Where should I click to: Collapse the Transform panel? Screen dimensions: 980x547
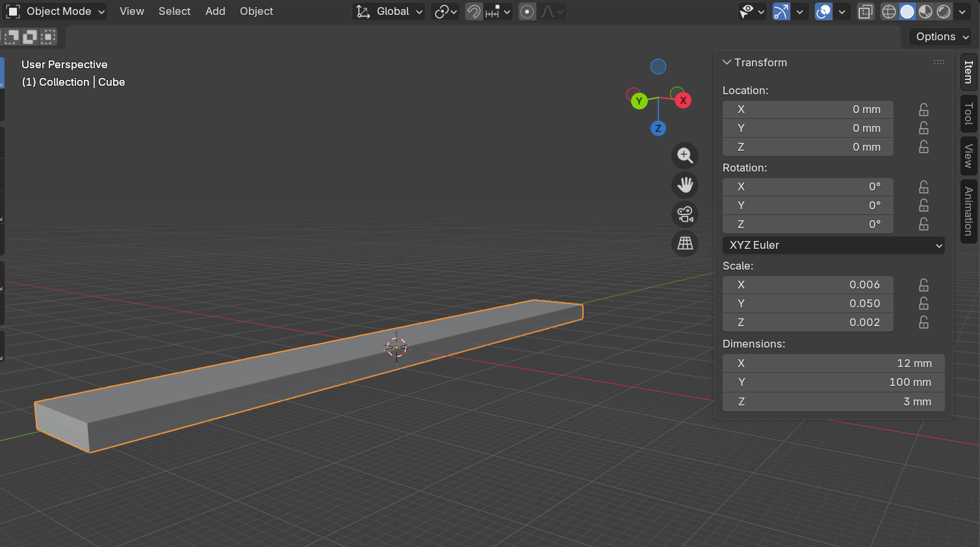tap(727, 62)
